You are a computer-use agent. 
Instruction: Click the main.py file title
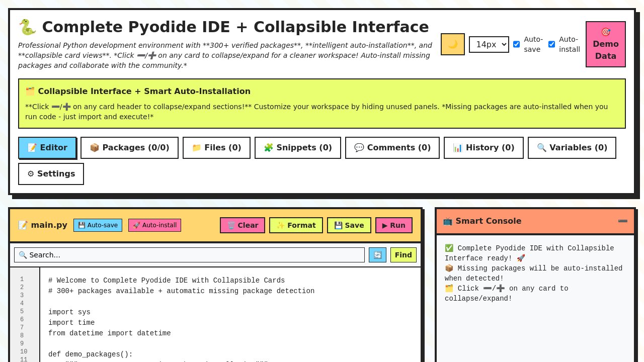pyautogui.click(x=43, y=225)
